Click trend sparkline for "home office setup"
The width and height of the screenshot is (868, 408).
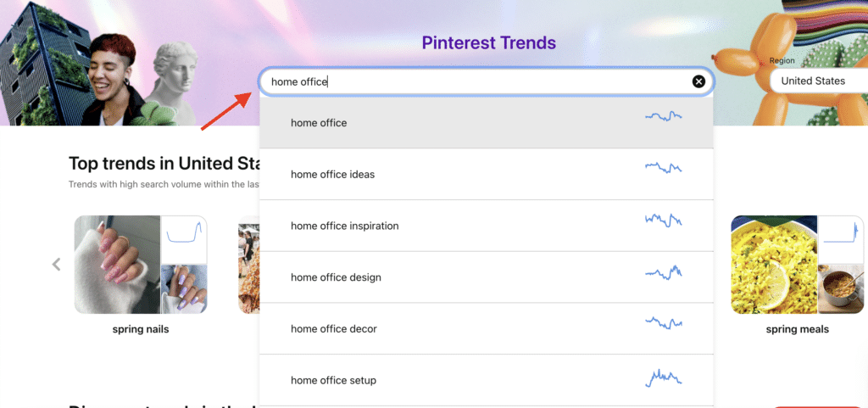click(x=663, y=377)
